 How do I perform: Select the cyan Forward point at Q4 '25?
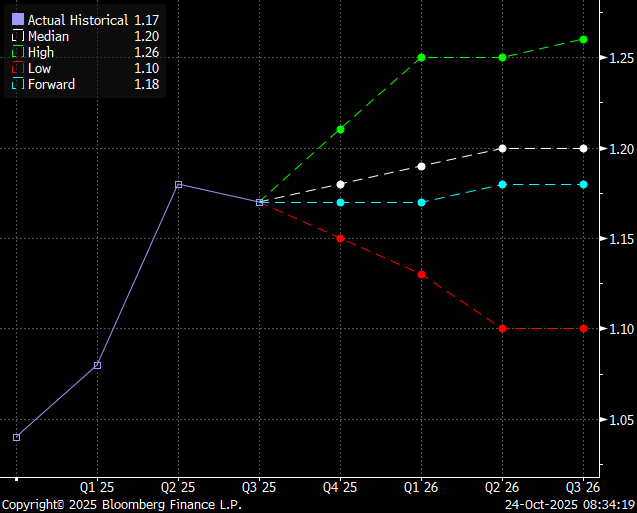tap(341, 202)
